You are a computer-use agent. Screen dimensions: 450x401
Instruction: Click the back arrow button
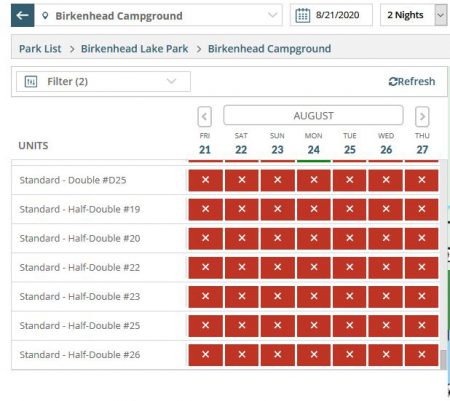pos(23,15)
